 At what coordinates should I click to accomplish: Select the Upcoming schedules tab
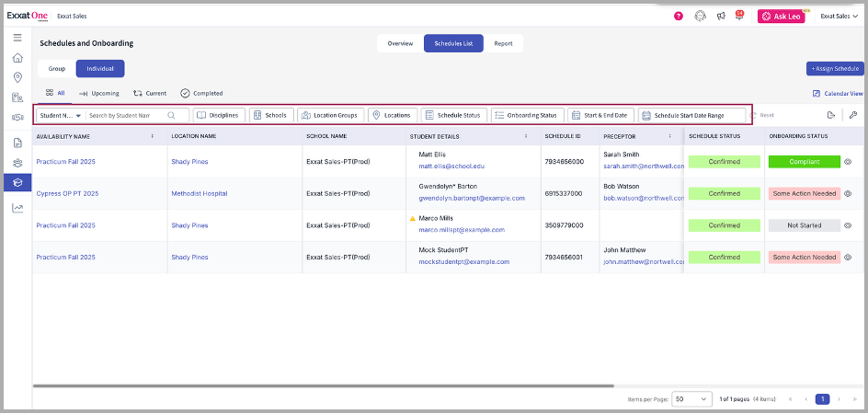pyautogui.click(x=99, y=93)
